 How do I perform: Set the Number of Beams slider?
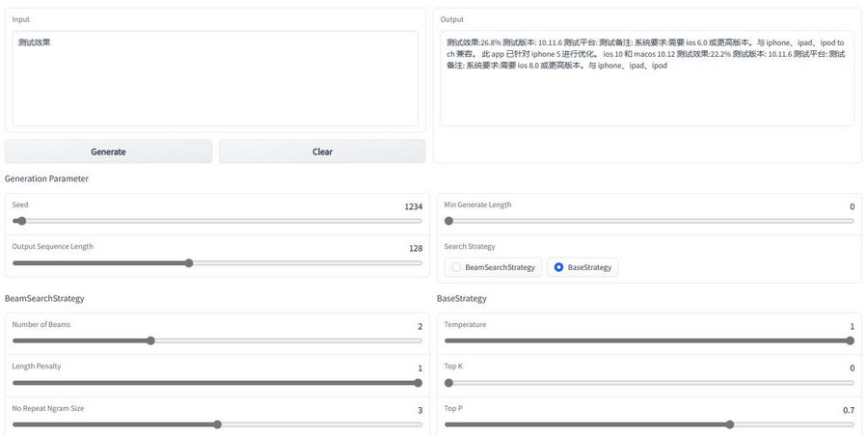click(x=217, y=340)
